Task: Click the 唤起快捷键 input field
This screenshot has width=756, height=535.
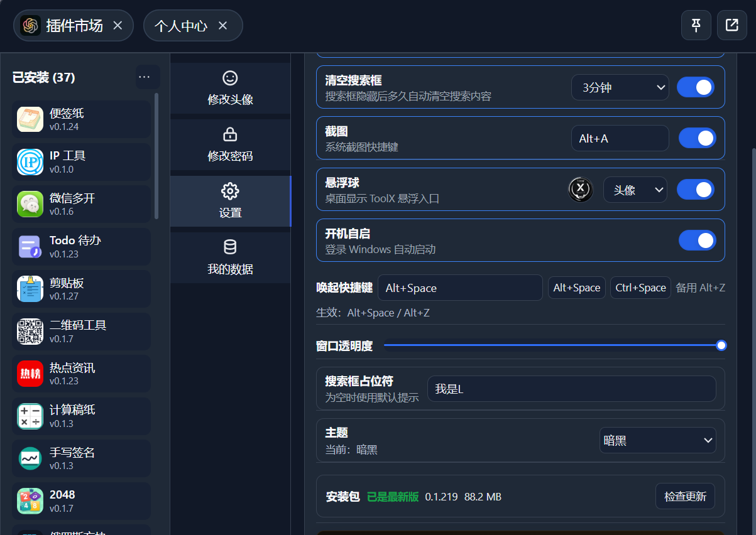Action: pos(460,288)
